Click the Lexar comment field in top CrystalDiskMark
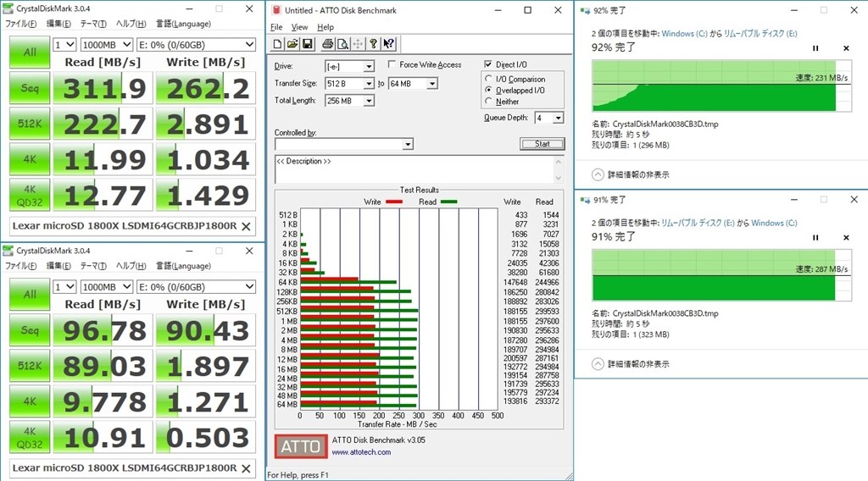868x481 pixels. pos(125,226)
